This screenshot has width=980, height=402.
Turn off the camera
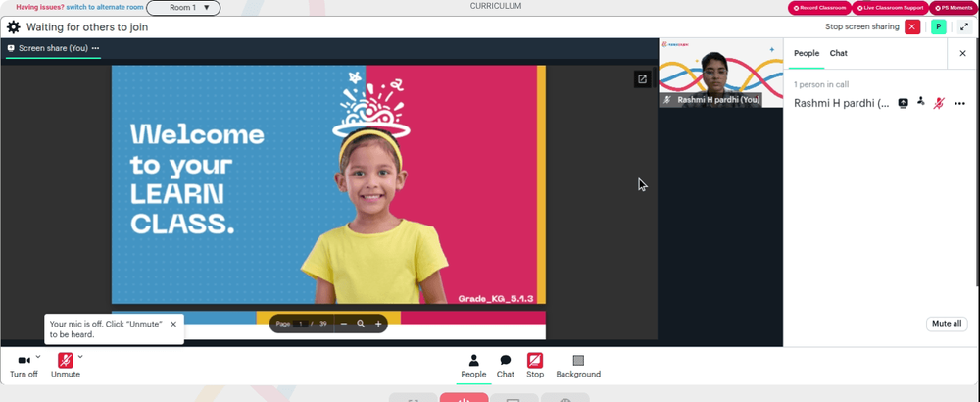[x=24, y=367]
